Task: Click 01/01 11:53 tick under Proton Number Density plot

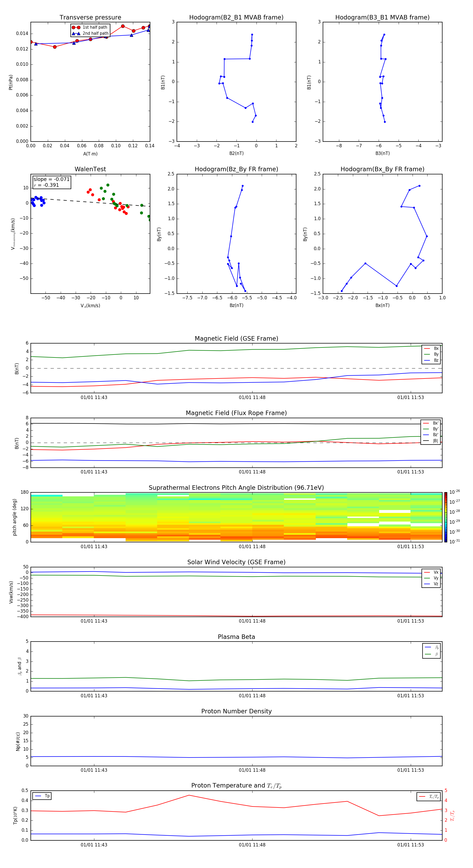Action: pyautogui.click(x=410, y=770)
